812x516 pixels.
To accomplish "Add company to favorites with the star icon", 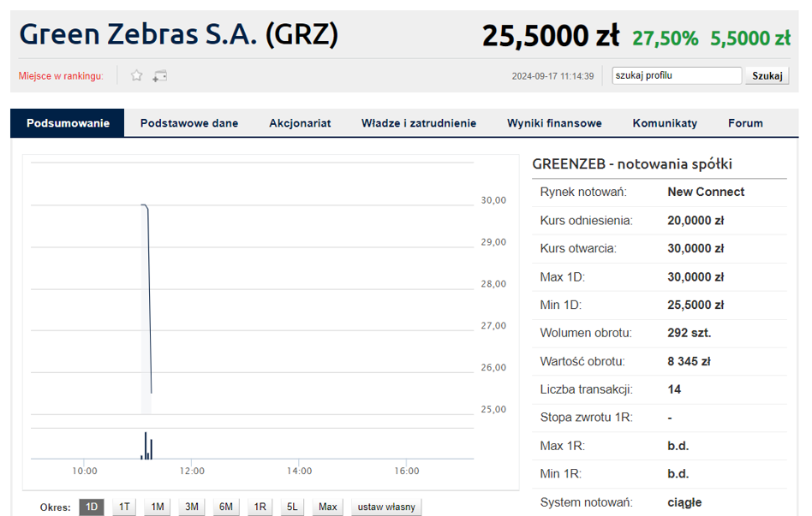I will (137, 75).
